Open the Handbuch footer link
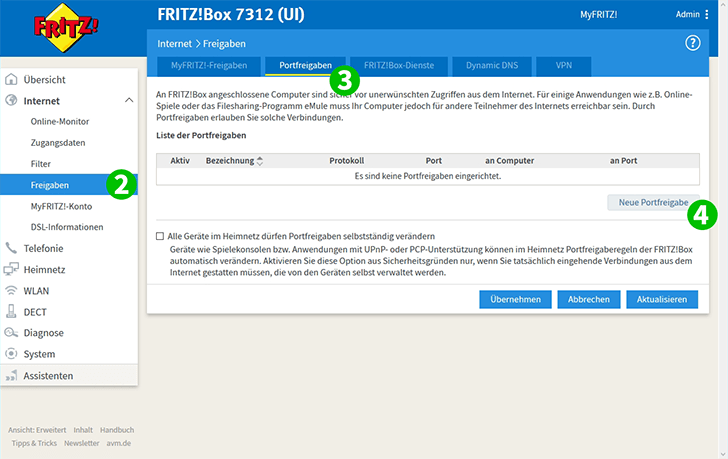 click(117, 430)
